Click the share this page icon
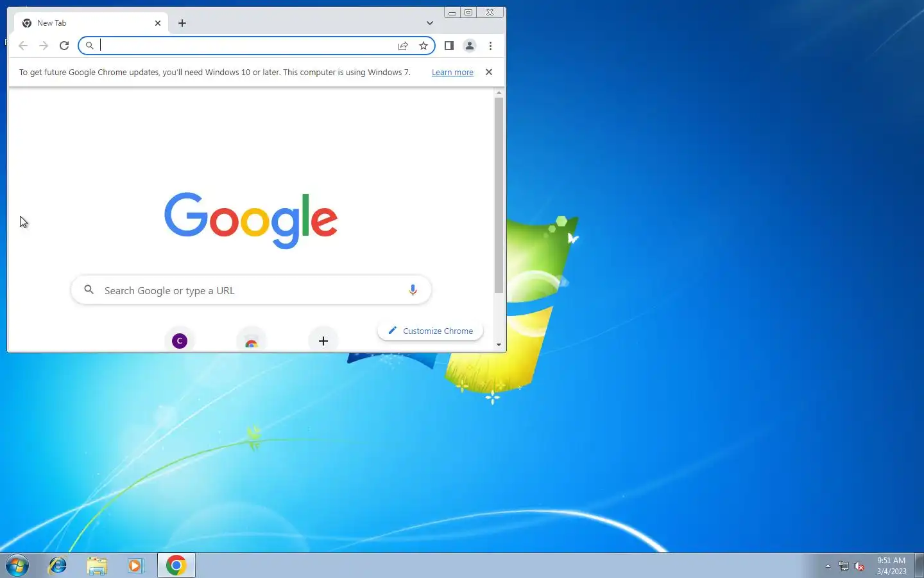This screenshot has height=578, width=924. click(x=403, y=46)
